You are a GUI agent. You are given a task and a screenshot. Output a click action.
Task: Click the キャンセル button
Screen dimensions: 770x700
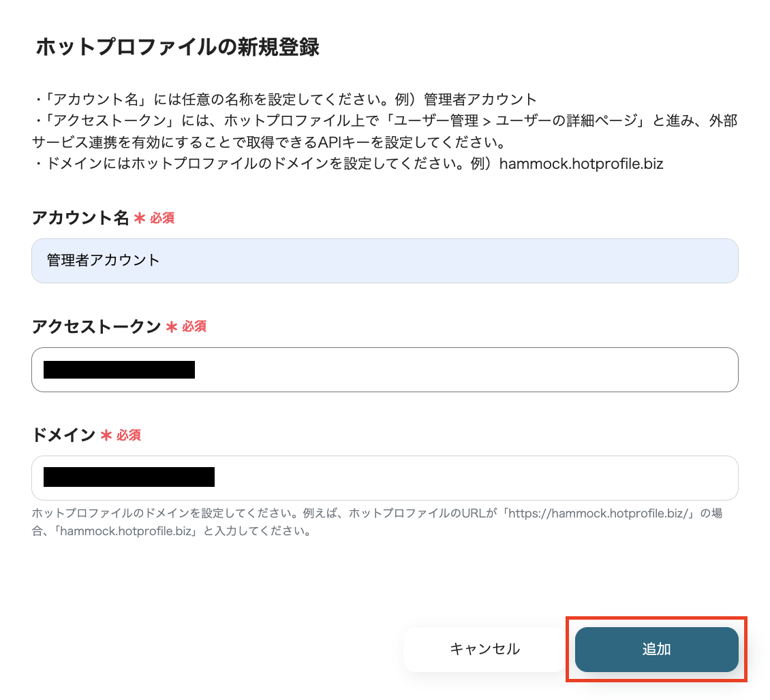(484, 649)
